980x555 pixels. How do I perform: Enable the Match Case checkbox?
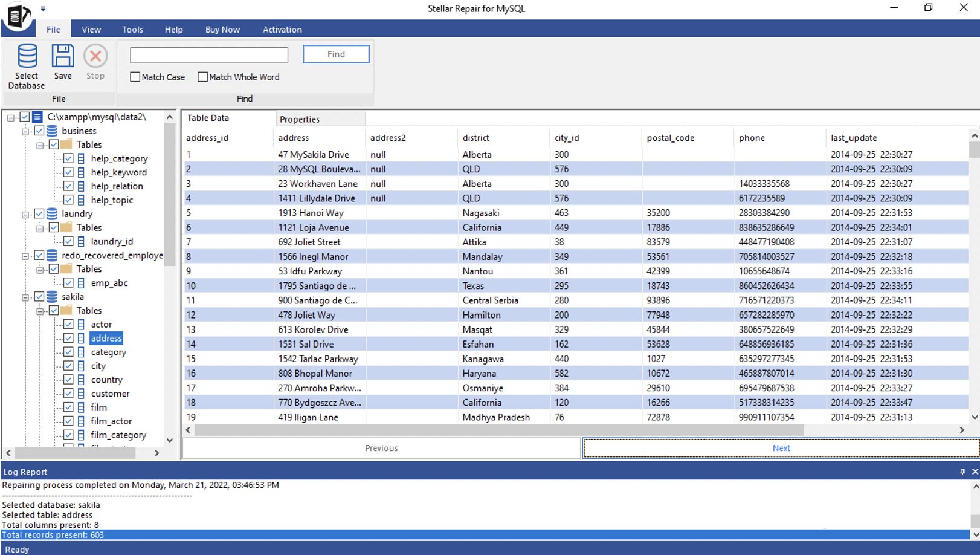pyautogui.click(x=134, y=77)
